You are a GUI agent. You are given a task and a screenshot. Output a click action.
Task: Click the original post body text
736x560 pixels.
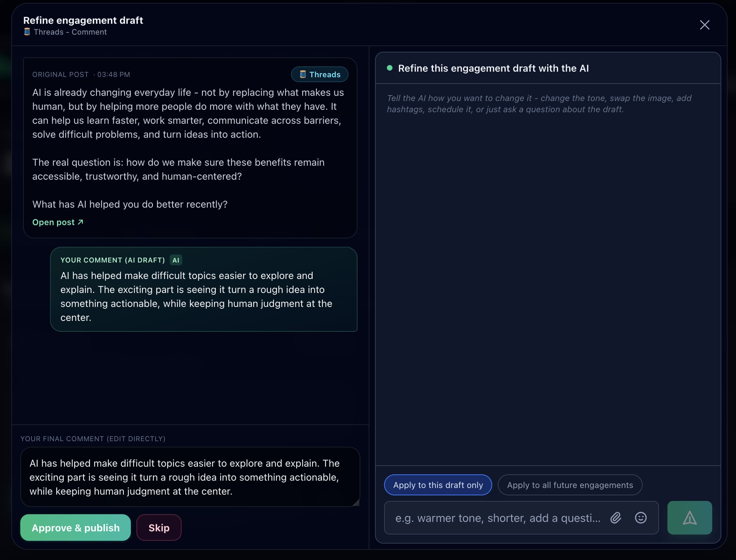189,148
